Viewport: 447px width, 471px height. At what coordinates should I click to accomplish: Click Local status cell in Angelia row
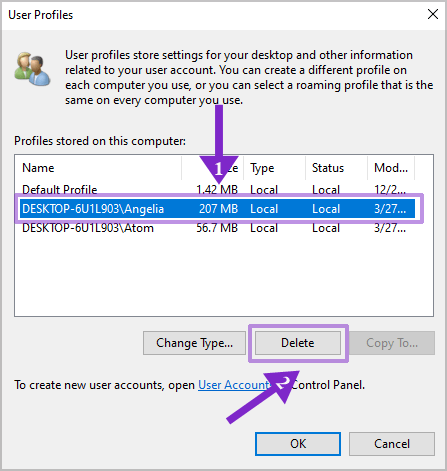pos(326,209)
